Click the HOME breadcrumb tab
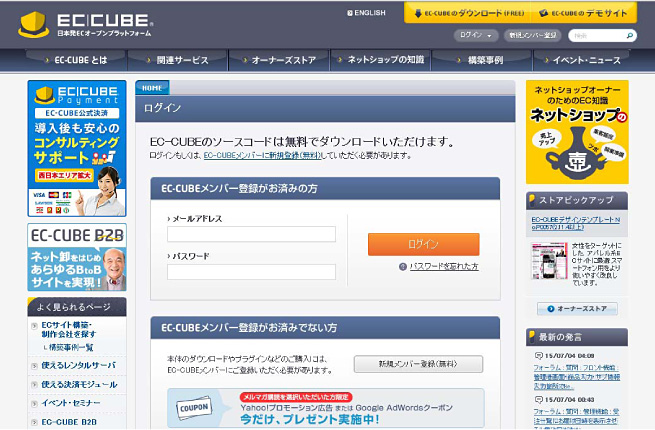 152,88
